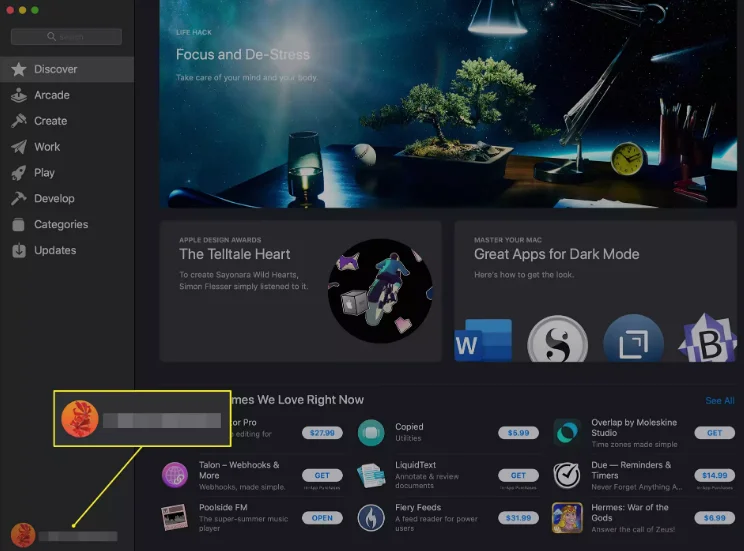Open the Discover section star icon

click(x=19, y=69)
